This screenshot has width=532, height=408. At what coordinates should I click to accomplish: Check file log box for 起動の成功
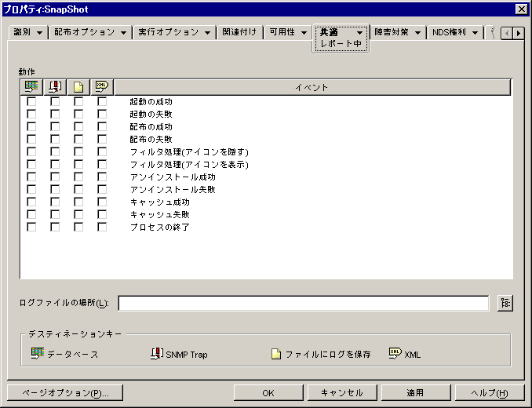78,101
